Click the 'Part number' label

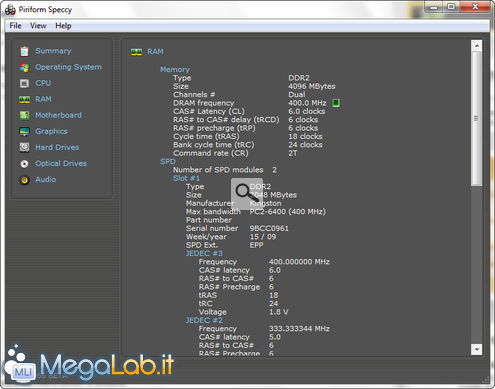click(209, 220)
